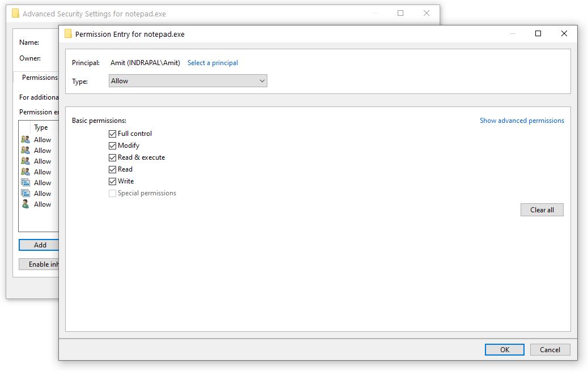The image size is (588, 372).
Task: Click the folder icon in Advanced Security Settings title
Action: pos(15,14)
